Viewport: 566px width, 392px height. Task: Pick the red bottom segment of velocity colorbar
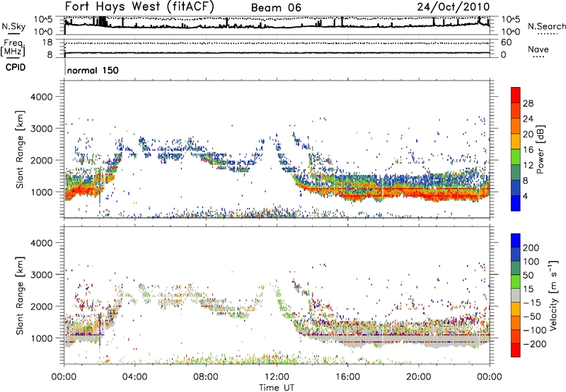point(516,350)
